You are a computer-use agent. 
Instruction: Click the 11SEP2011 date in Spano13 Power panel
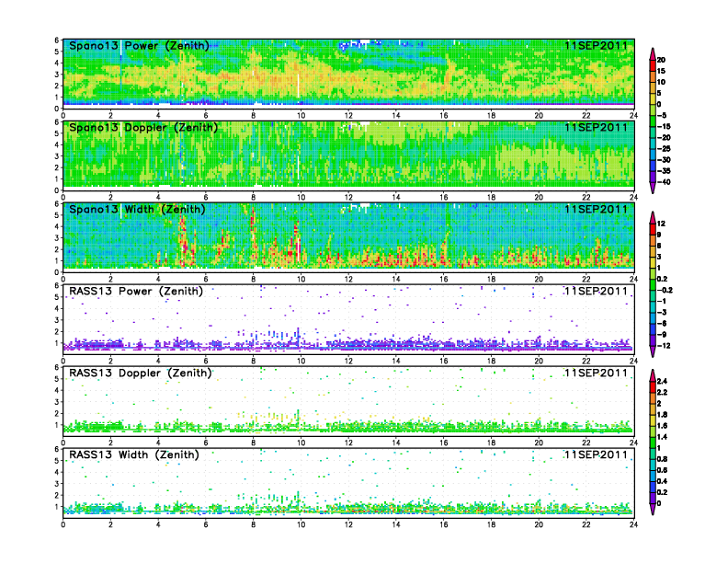point(597,46)
